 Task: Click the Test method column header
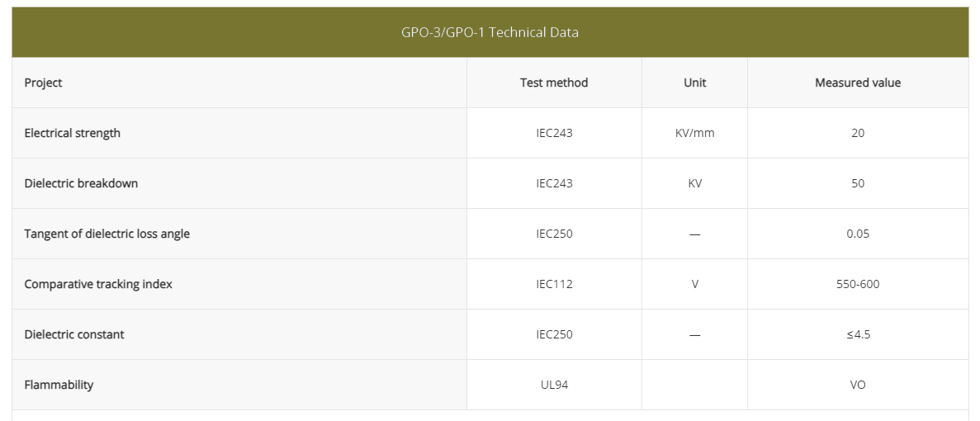click(554, 83)
